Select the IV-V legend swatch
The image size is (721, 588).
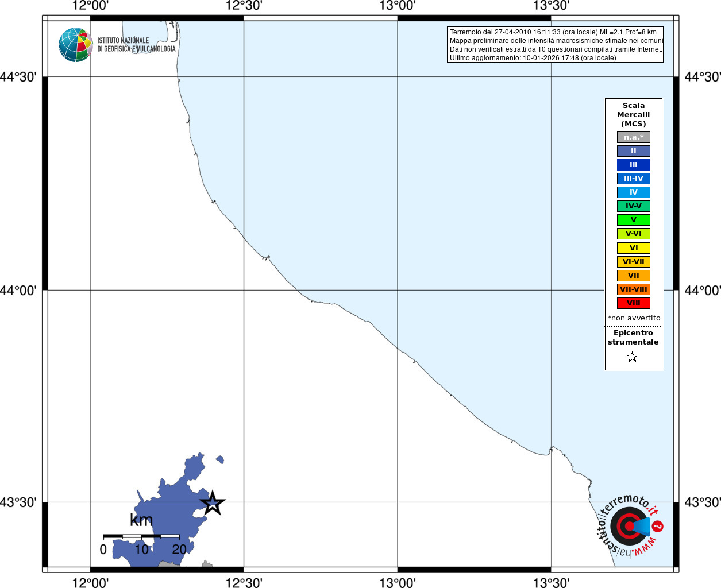633,206
